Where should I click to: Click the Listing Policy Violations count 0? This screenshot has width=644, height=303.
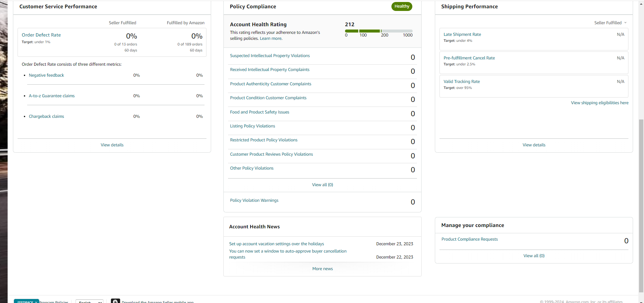[x=413, y=128]
